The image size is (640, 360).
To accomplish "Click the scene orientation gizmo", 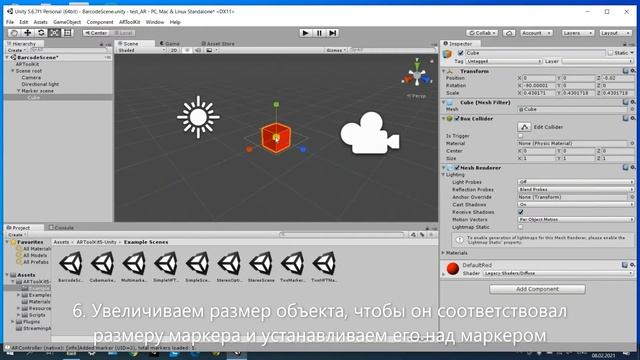I will point(417,76).
